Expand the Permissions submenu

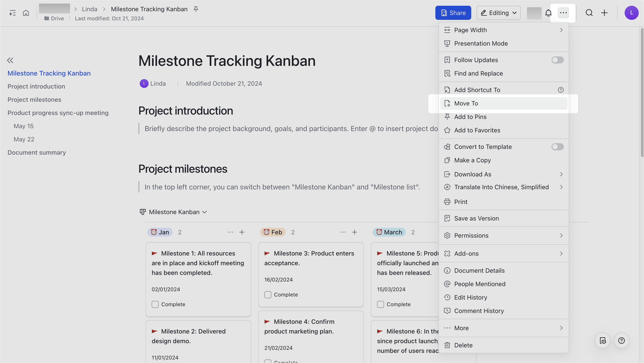(504, 236)
